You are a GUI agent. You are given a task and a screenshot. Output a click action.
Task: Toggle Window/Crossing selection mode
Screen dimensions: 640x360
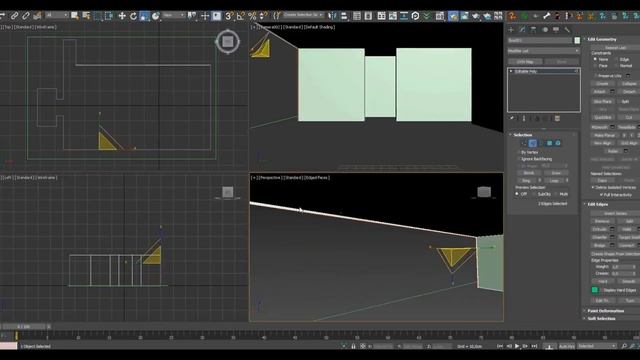click(109, 16)
